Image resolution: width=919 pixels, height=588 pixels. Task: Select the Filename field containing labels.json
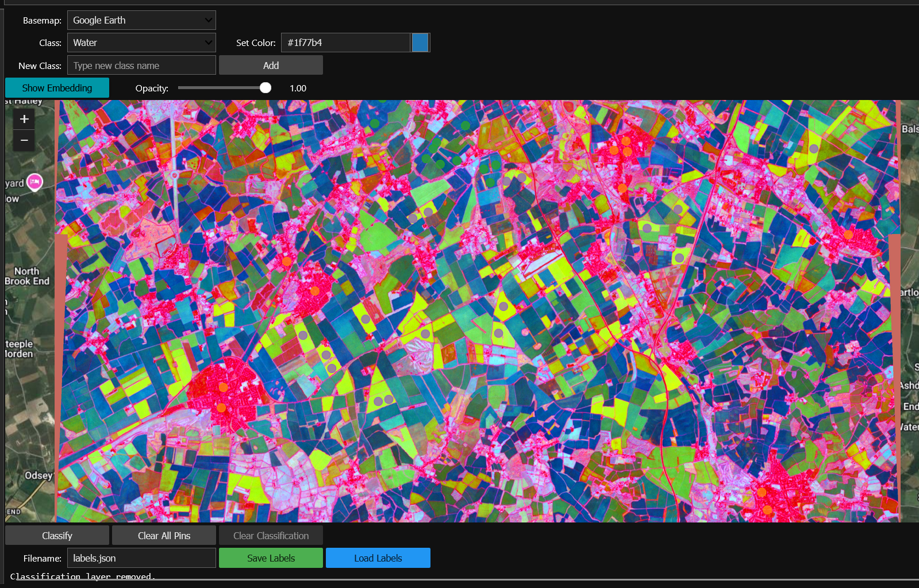click(141, 558)
